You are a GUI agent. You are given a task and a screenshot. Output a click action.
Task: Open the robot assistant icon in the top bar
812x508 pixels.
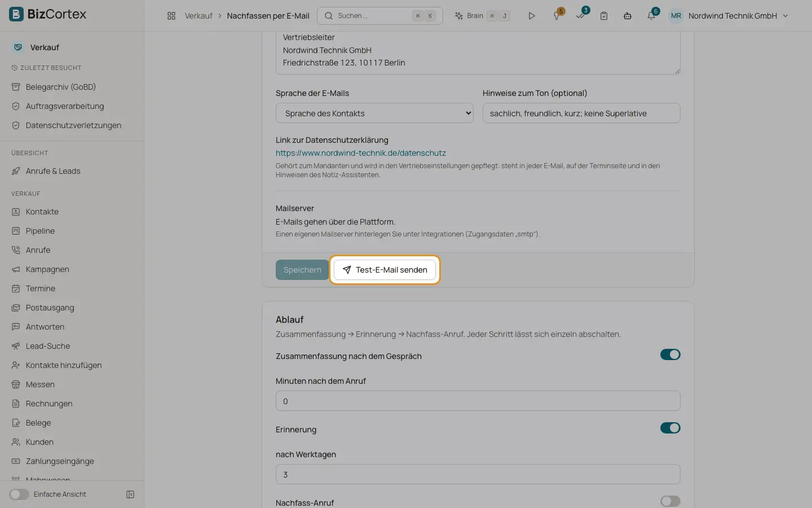(628, 16)
